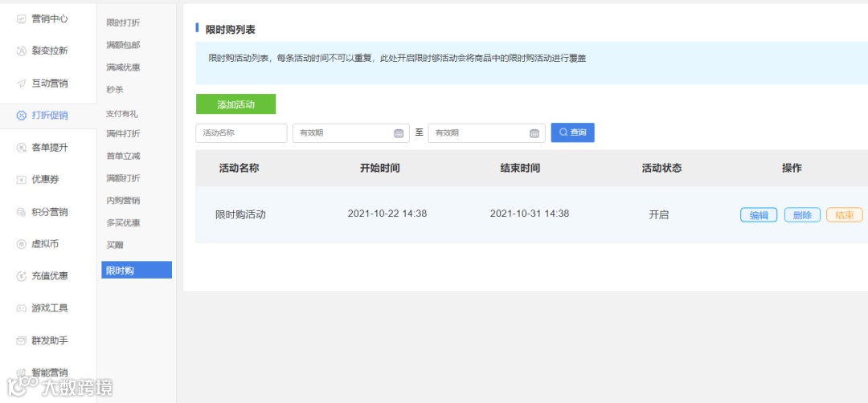Click 结束 for 限时购活动 row
This screenshot has height=403, width=868.
click(x=845, y=215)
